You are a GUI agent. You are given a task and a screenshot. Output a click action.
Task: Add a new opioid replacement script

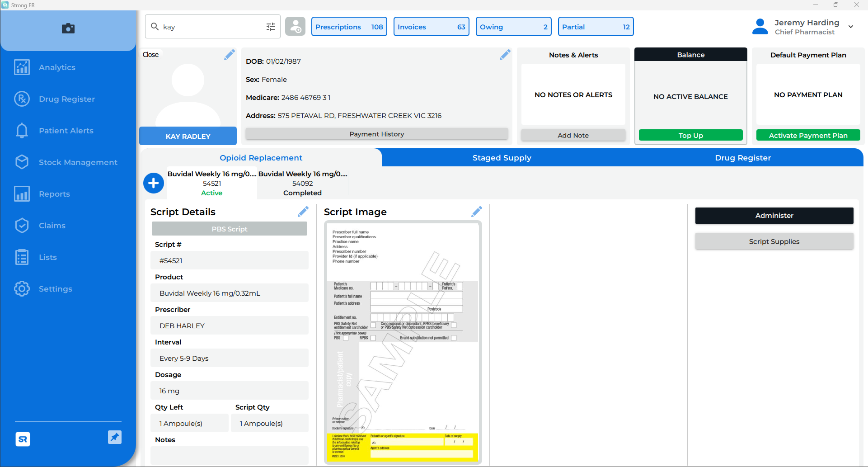point(154,183)
